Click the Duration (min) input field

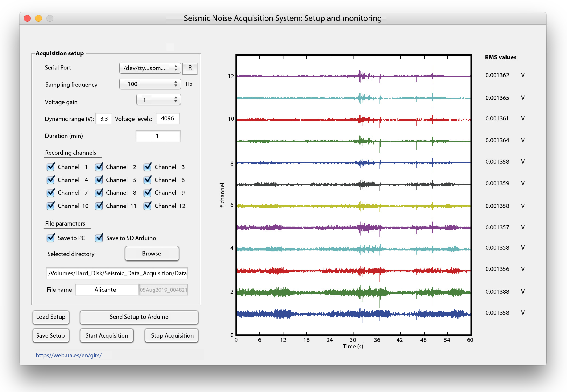pyautogui.click(x=158, y=136)
